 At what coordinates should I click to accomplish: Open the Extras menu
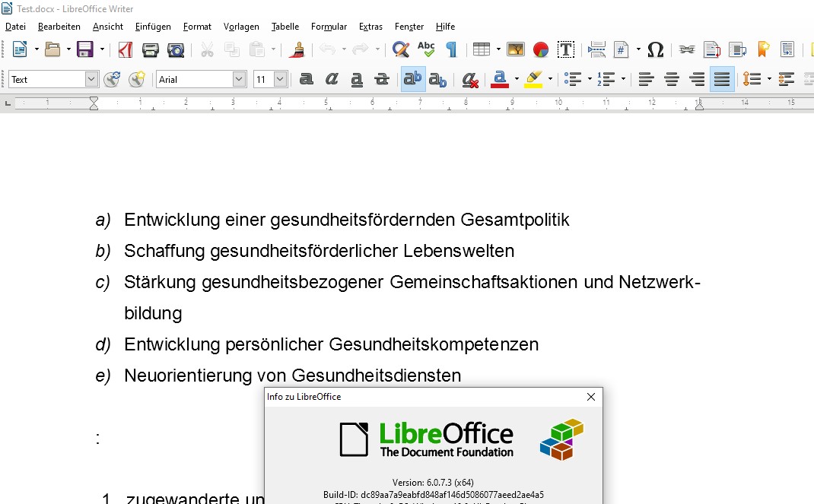point(370,27)
